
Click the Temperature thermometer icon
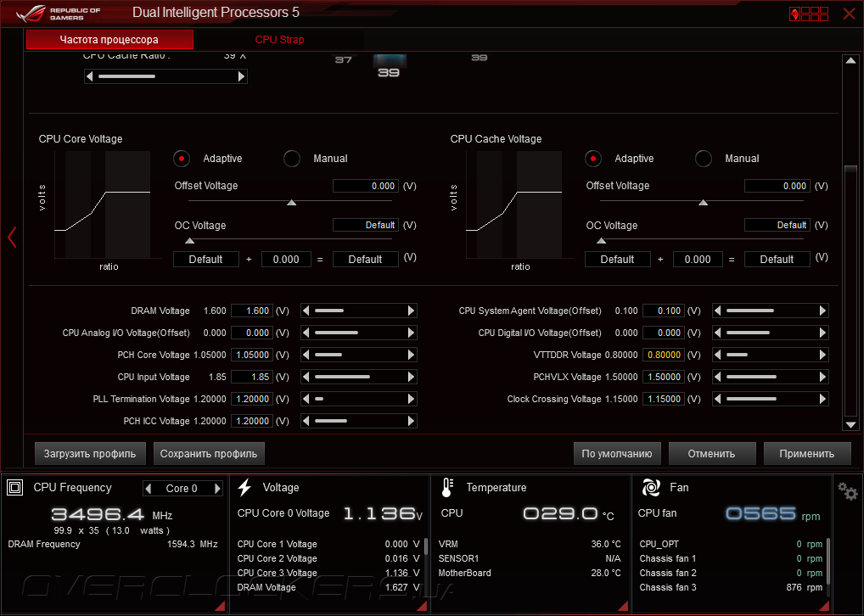pyautogui.click(x=447, y=488)
